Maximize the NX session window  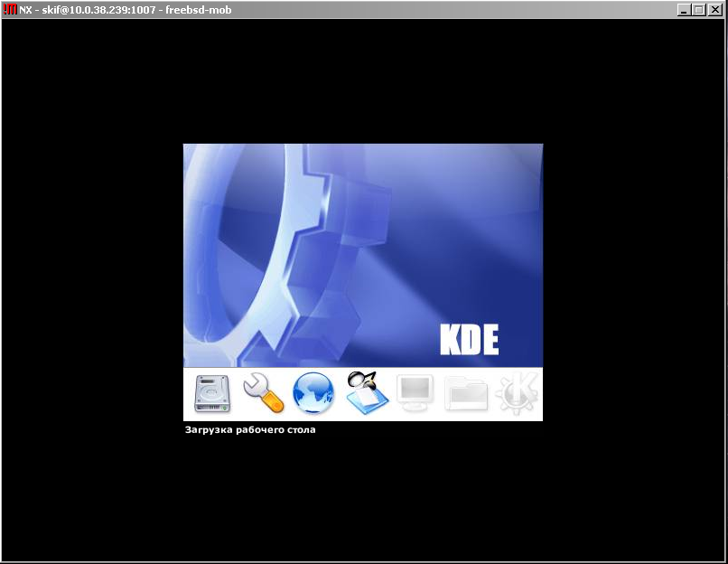coord(698,10)
